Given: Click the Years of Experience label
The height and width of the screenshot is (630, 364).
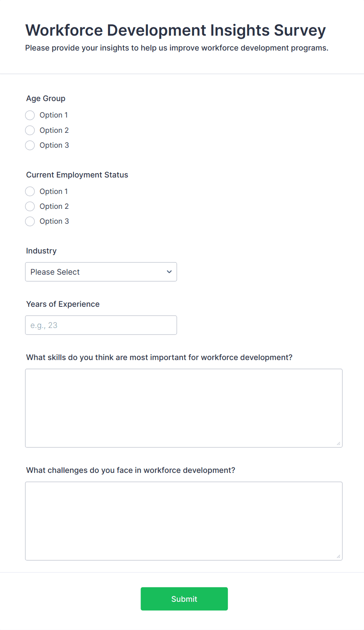Looking at the screenshot, I should coord(63,304).
